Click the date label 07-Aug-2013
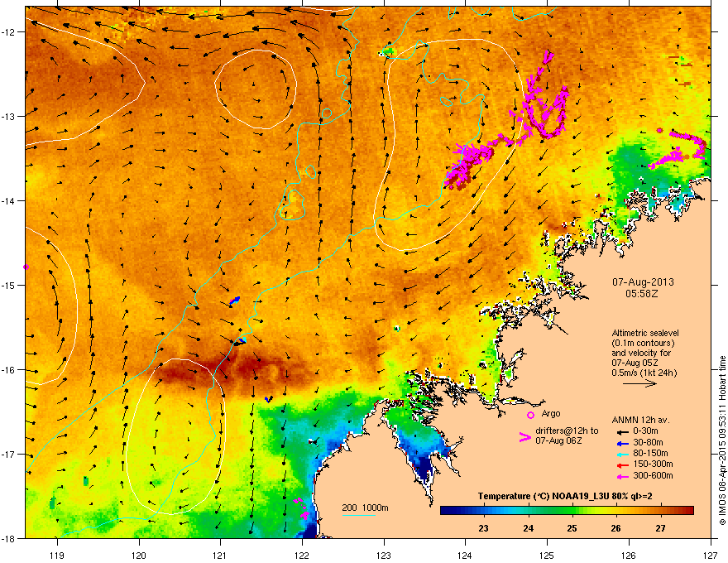The image size is (728, 563). tap(643, 282)
